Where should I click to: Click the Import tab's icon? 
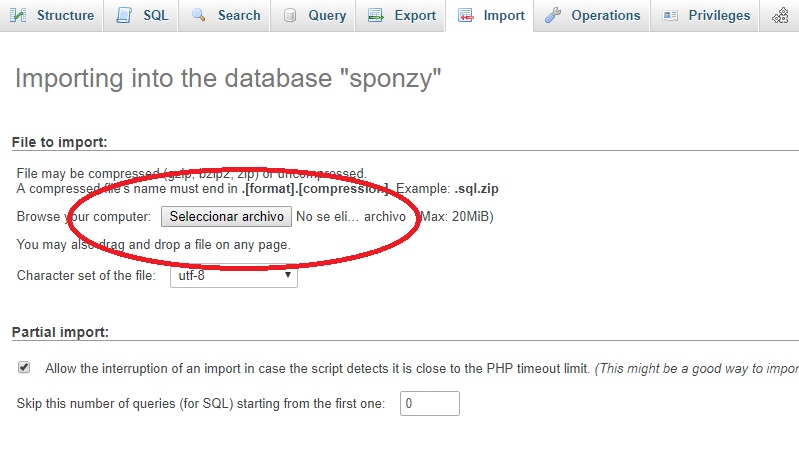pos(465,16)
